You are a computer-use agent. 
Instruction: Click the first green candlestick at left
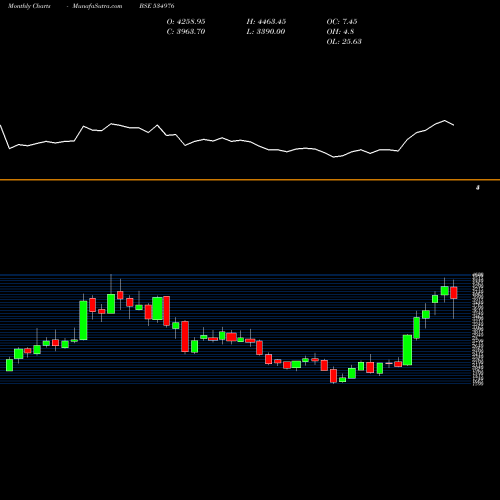(x=10, y=365)
